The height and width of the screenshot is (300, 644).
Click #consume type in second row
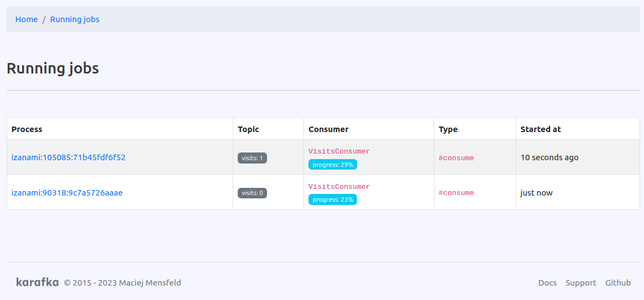[456, 193]
